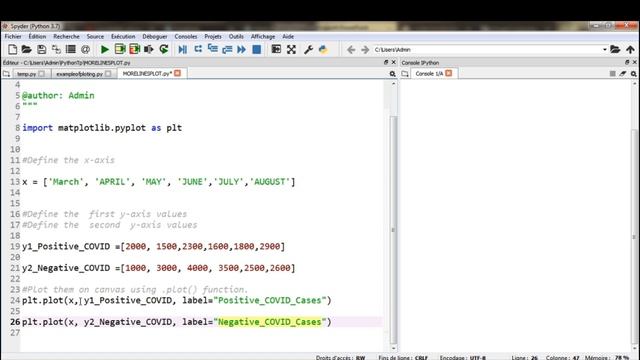This screenshot has width=640, height=360.
Task: Switch to the temp.py tab
Action: (27, 74)
